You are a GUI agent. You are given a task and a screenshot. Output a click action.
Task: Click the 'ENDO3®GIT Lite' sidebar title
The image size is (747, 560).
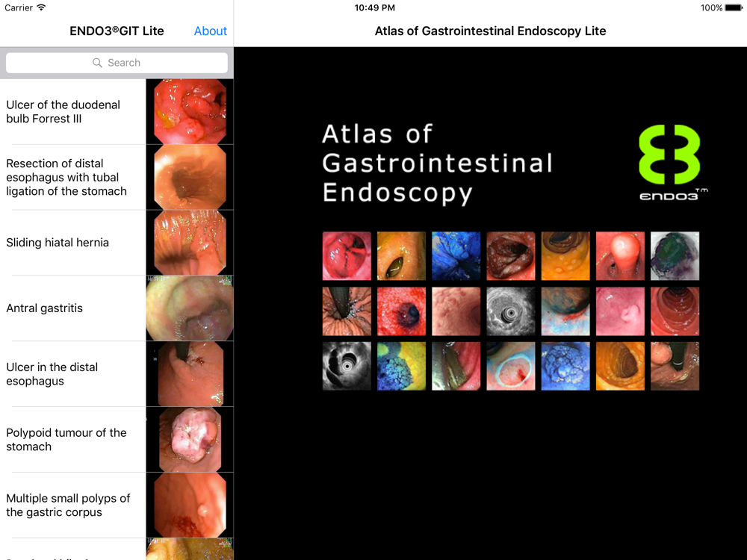coord(117,31)
